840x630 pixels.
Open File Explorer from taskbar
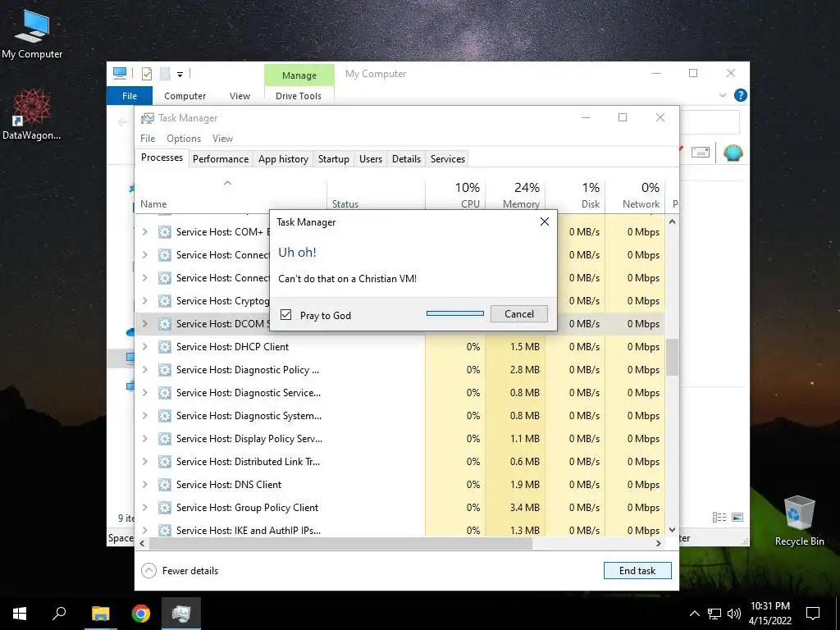click(100, 614)
